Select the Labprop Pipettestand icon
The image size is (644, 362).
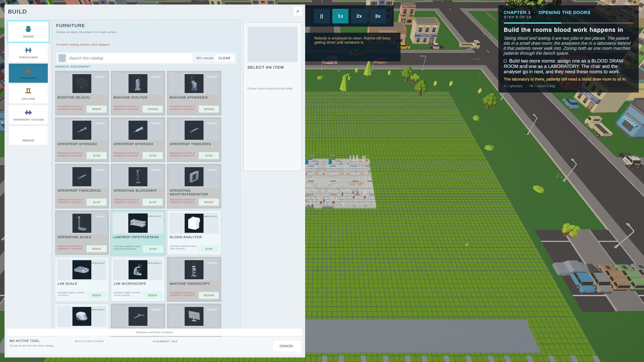pos(138,223)
